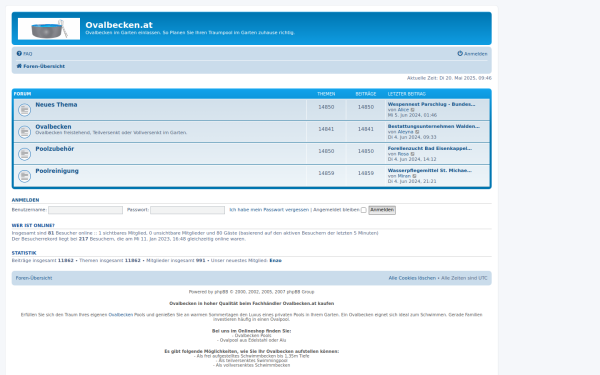Open the Ovalbecken forum
The width and height of the screenshot is (600, 375).
pos(53,127)
